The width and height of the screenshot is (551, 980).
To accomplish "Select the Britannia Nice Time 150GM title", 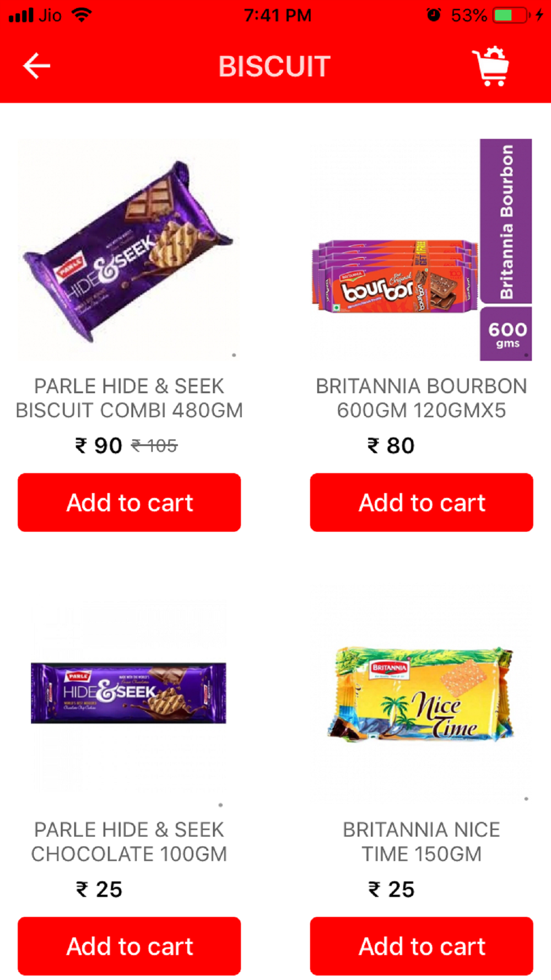I will click(x=422, y=842).
